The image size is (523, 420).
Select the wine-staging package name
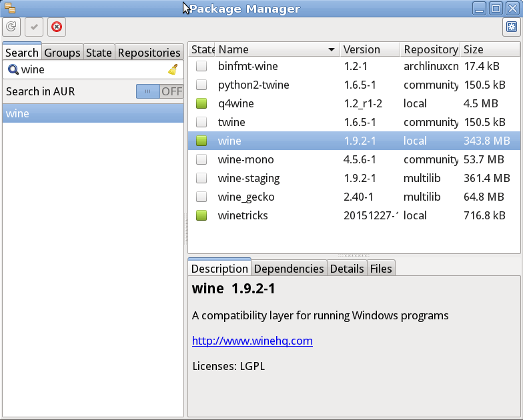point(249,179)
